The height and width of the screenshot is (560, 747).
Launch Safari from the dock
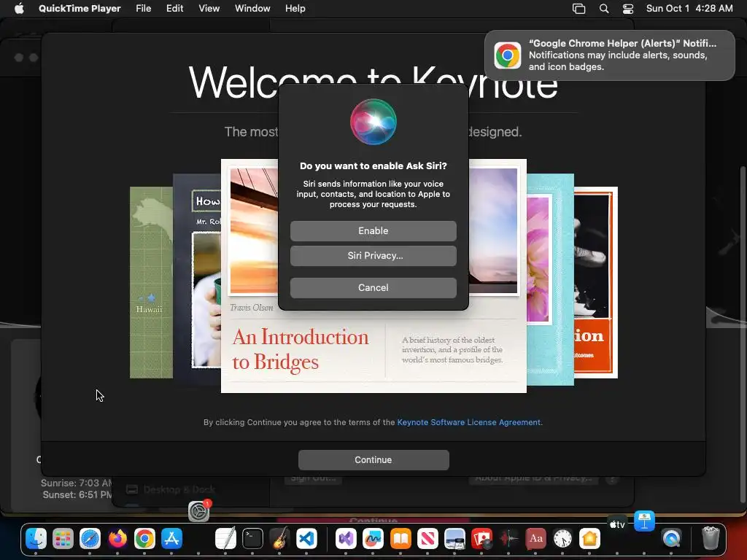tap(90, 539)
